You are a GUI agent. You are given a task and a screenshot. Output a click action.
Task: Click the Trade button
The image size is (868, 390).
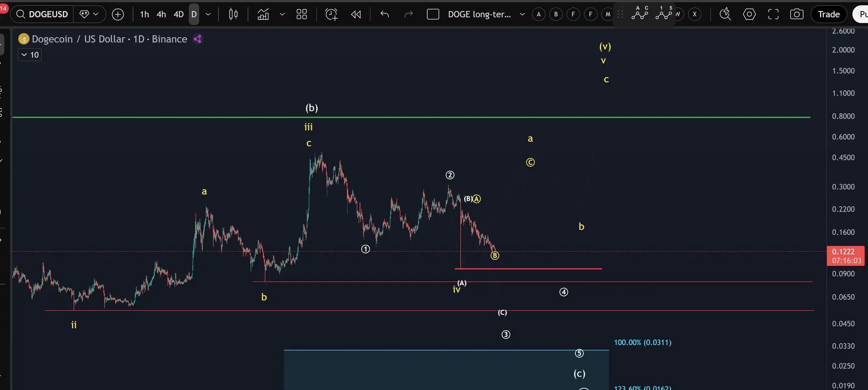pos(829,14)
